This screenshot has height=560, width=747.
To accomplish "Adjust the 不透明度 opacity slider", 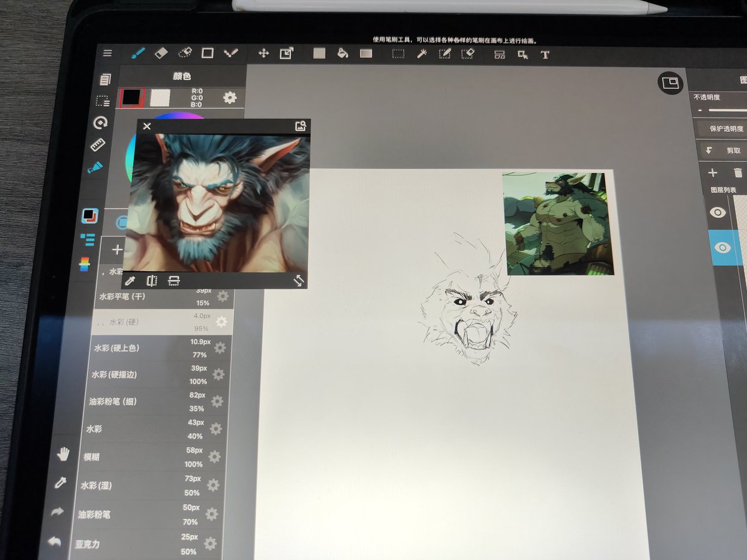I will (x=728, y=110).
